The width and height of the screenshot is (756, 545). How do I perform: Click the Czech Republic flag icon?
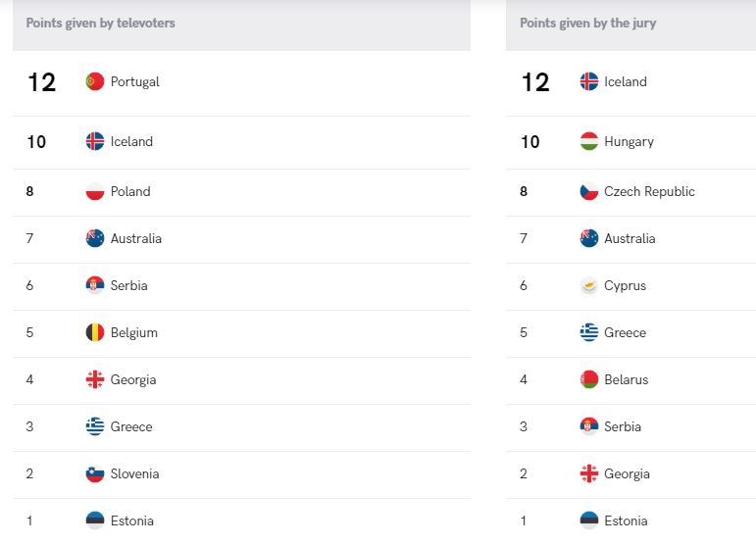click(588, 191)
